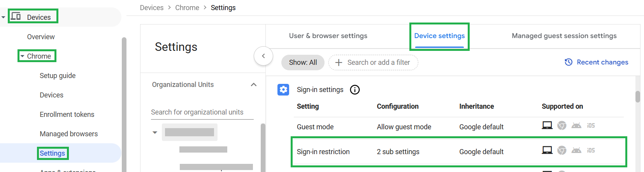
Task: Switch to User & browser settings tab
Action: (x=328, y=36)
